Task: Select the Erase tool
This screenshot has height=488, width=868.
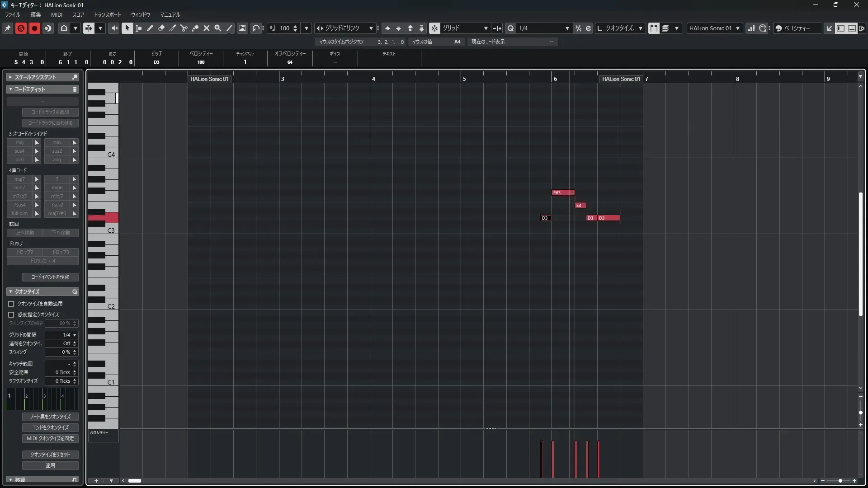Action: pos(161,28)
